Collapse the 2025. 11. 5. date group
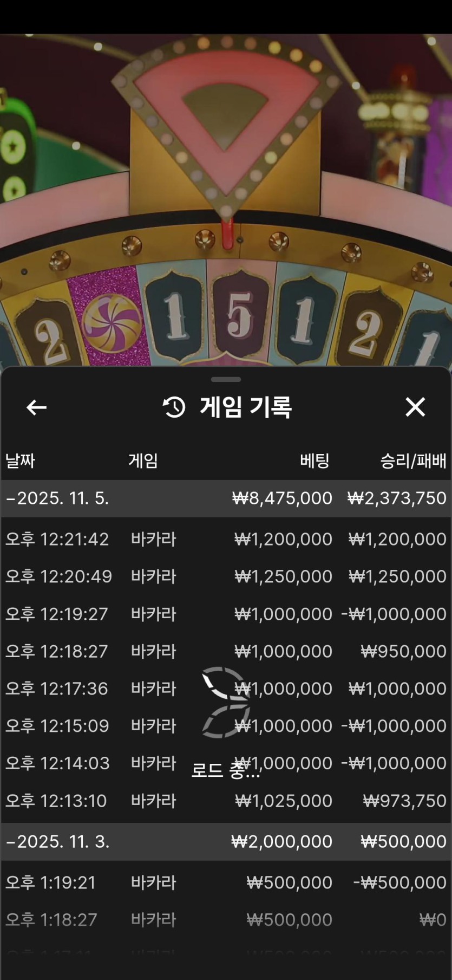Viewport: 452px width, 980px height. point(226,498)
